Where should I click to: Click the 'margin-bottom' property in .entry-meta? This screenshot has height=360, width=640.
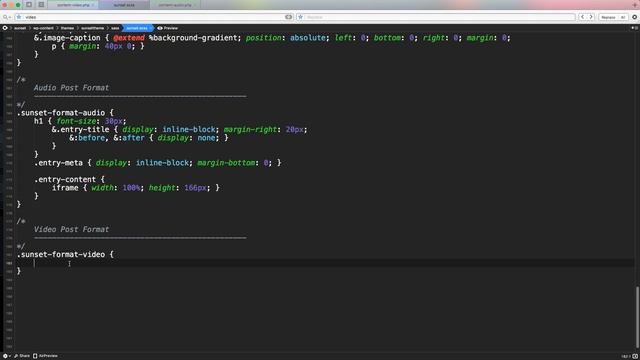(226, 163)
